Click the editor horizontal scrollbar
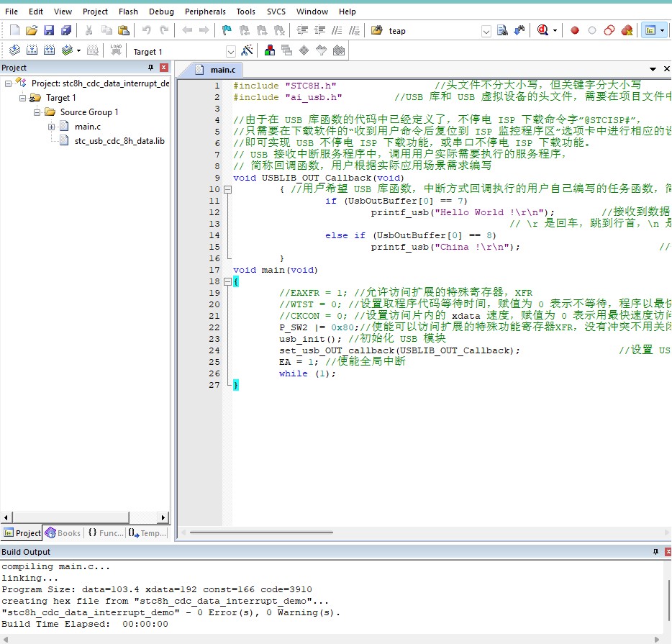This screenshot has height=644, width=672. pyautogui.click(x=261, y=532)
